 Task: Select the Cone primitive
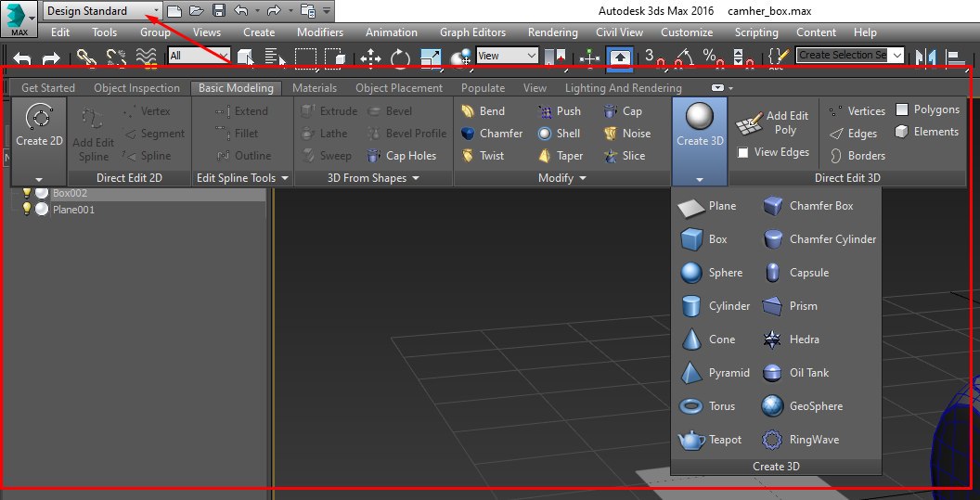[707, 340]
